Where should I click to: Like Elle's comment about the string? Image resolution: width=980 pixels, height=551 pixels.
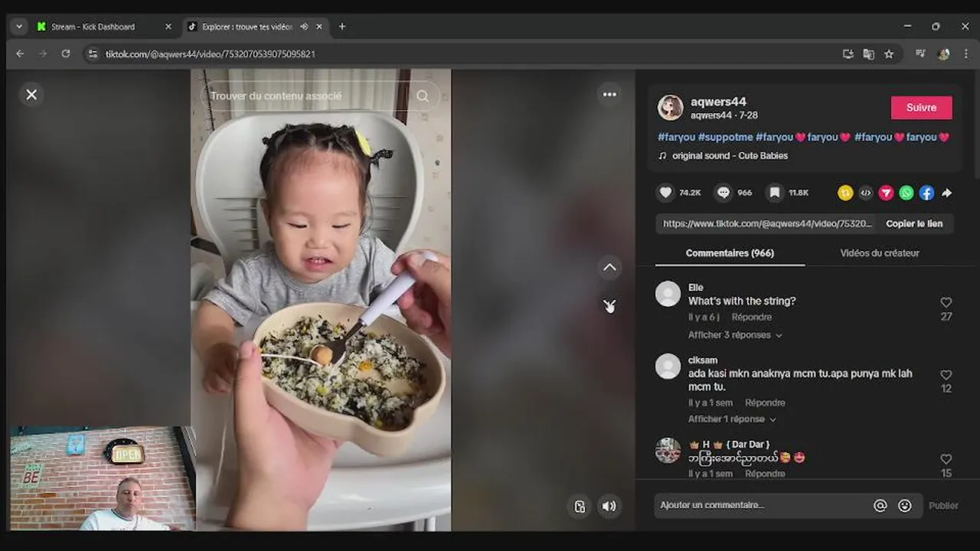click(x=946, y=302)
